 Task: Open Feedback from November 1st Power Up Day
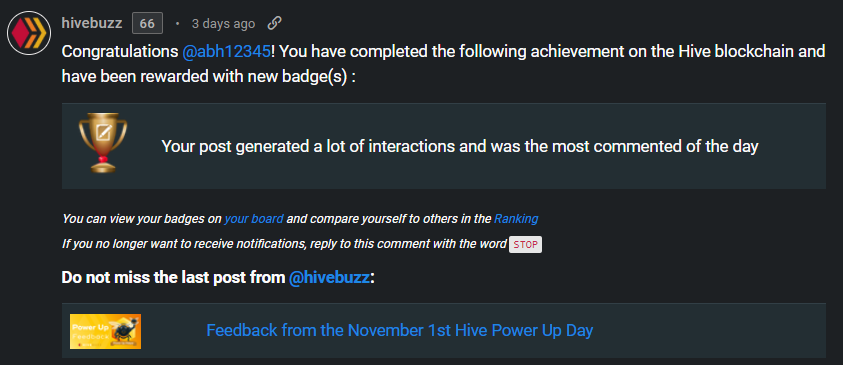click(399, 330)
